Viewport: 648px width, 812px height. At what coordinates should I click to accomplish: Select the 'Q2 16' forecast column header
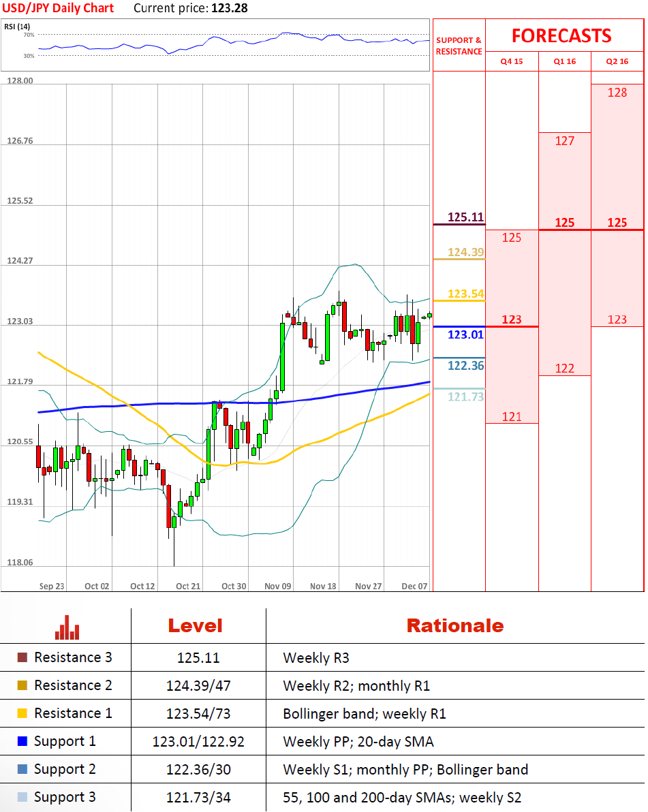coord(617,61)
